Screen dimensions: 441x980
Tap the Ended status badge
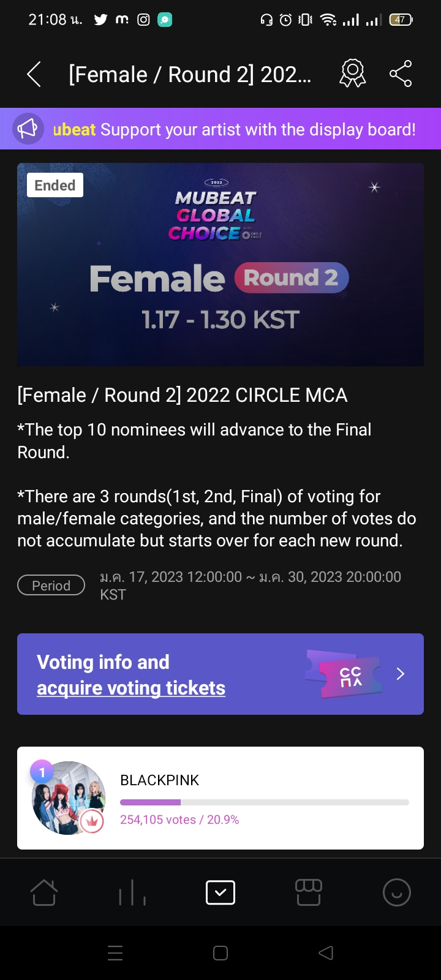point(55,185)
